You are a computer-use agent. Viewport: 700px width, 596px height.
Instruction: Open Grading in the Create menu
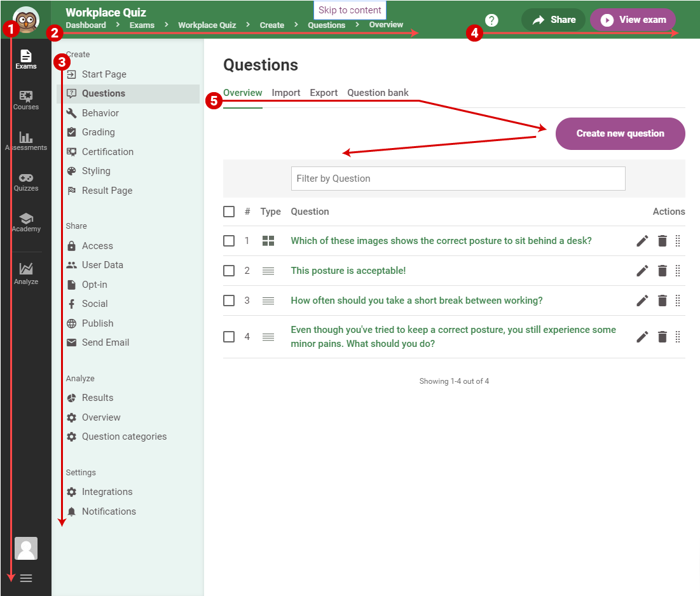tap(99, 132)
